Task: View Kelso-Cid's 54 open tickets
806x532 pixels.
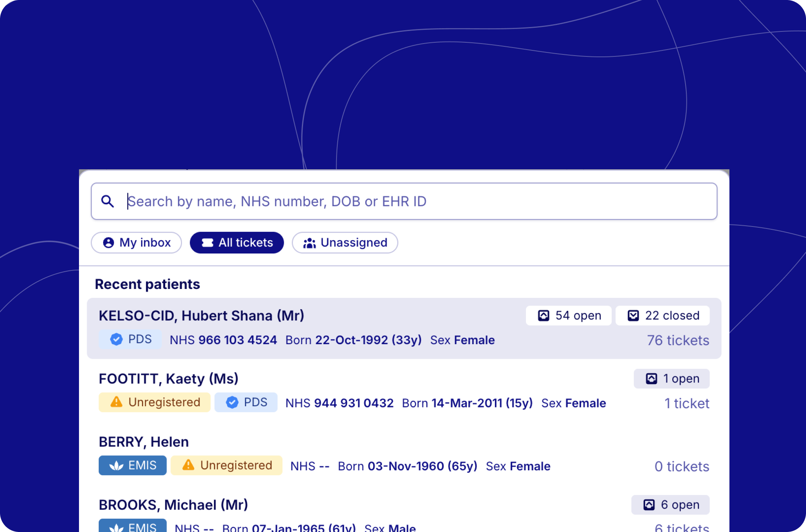Action: point(569,316)
